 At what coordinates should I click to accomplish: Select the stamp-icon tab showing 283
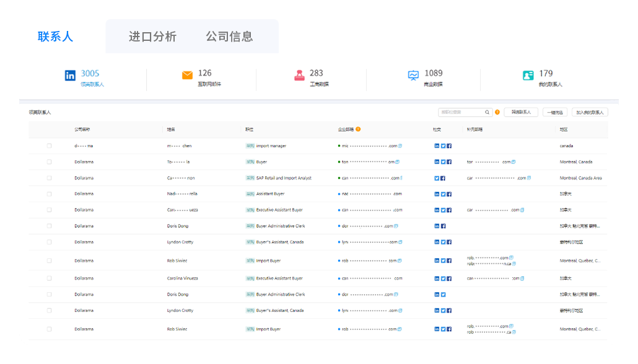(x=312, y=77)
